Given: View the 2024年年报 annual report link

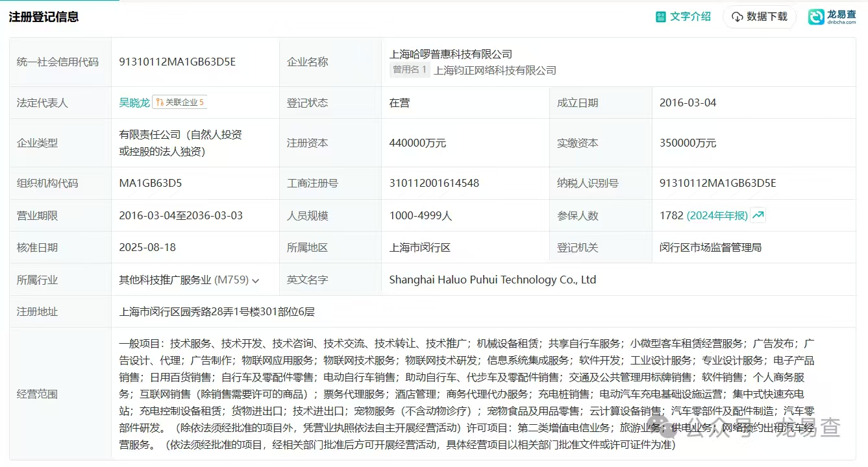Looking at the screenshot, I should (717, 215).
